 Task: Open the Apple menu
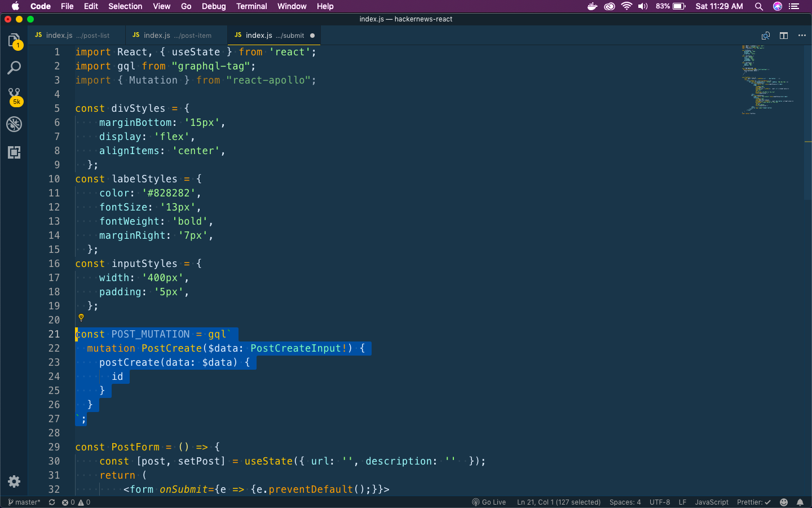[15, 6]
